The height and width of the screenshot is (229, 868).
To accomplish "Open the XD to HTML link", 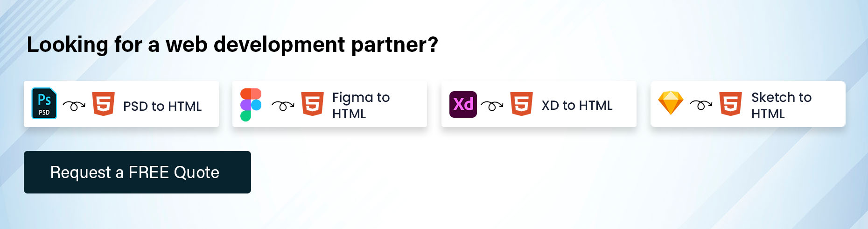I will click(x=577, y=105).
